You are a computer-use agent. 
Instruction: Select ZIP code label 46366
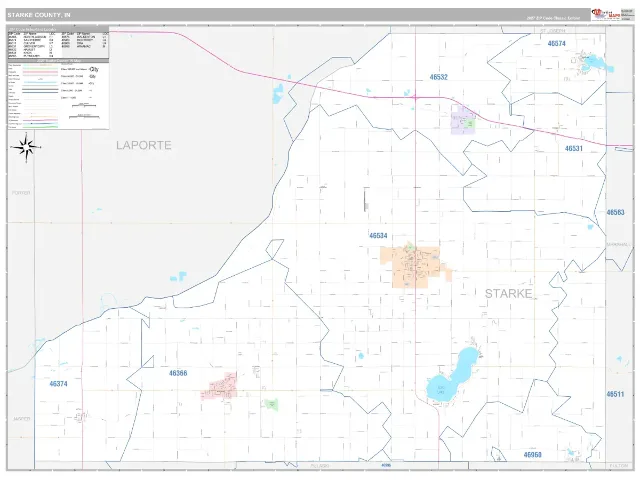pyautogui.click(x=178, y=373)
